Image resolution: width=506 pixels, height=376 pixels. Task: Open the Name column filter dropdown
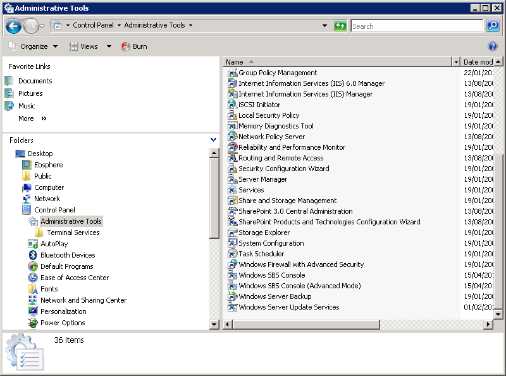tap(456, 62)
